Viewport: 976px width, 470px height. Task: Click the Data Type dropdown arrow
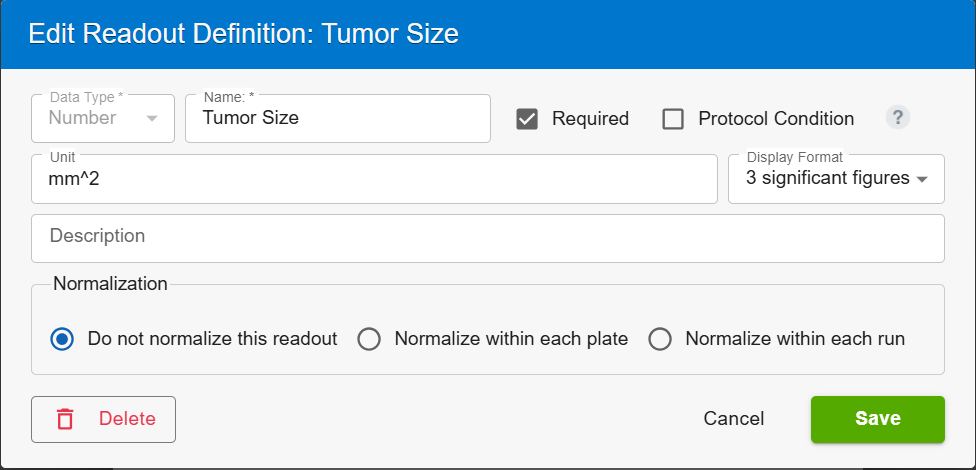[152, 118]
